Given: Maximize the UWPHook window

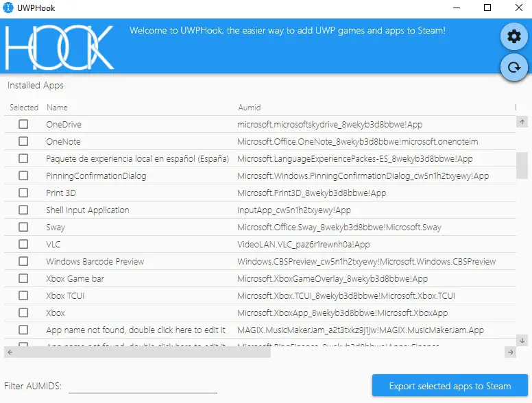Looking at the screenshot, I should (487, 8).
